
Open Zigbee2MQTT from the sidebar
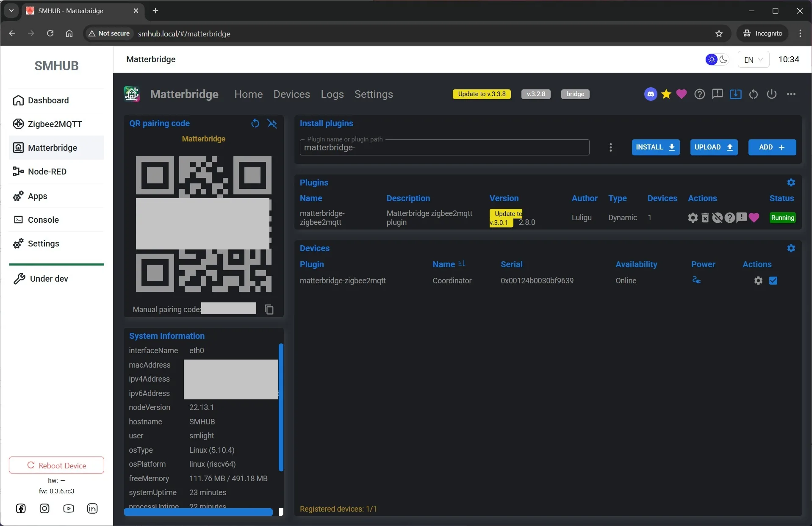[55, 124]
